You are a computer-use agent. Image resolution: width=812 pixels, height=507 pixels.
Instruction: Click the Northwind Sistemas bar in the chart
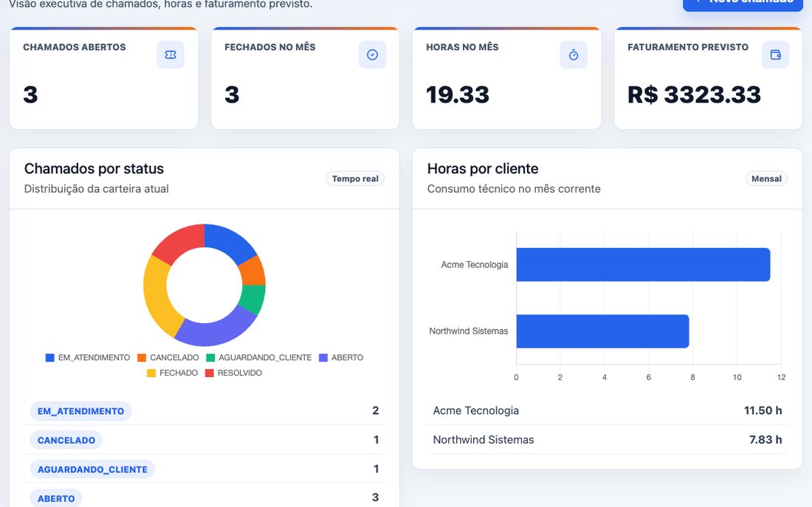(x=603, y=331)
